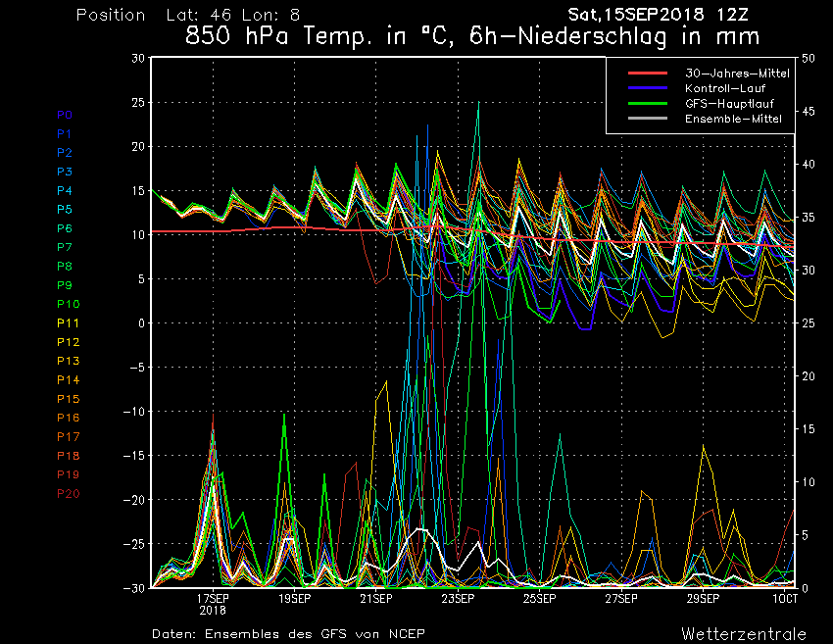Click the "40" precipitation axis value
Image resolution: width=833 pixels, height=644 pixels.
(x=808, y=165)
